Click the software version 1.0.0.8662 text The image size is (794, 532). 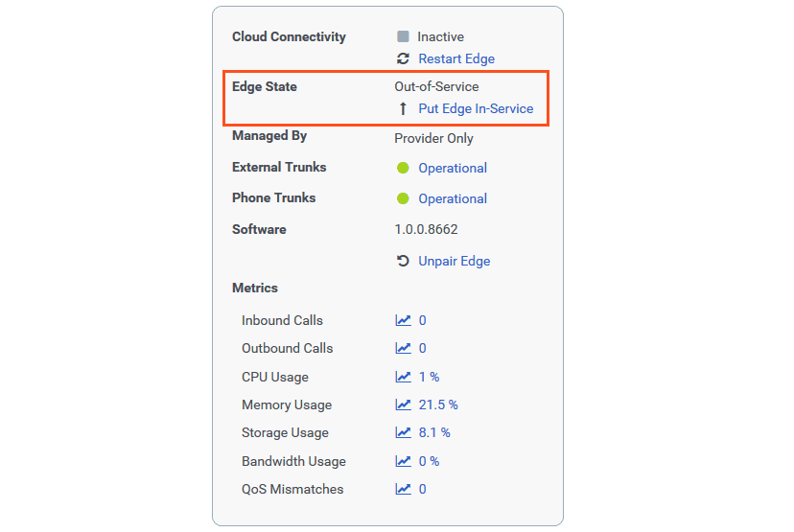426,229
